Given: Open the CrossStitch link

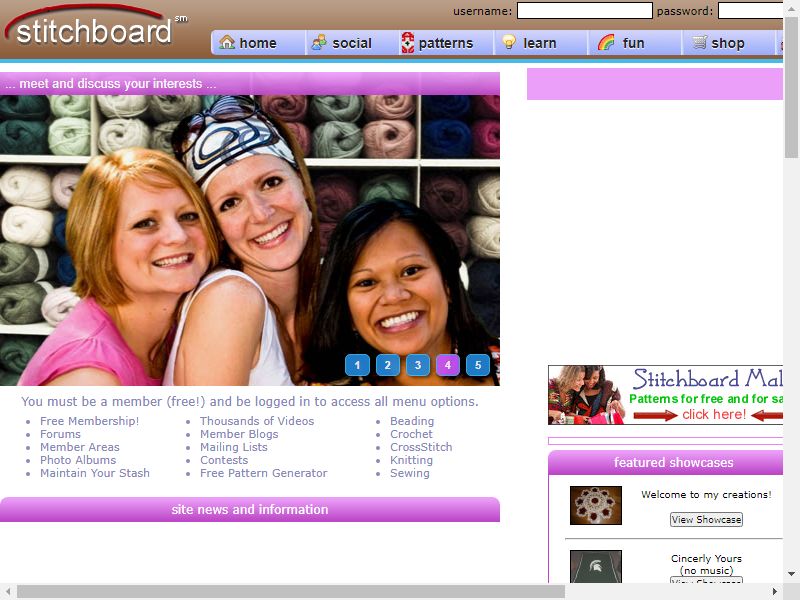Looking at the screenshot, I should tap(421, 447).
